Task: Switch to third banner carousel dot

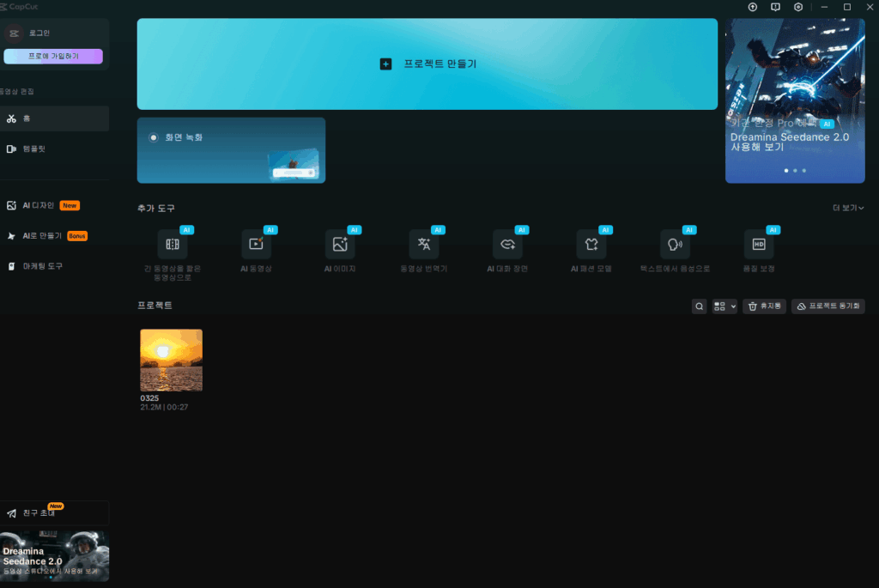Action: [x=804, y=171]
